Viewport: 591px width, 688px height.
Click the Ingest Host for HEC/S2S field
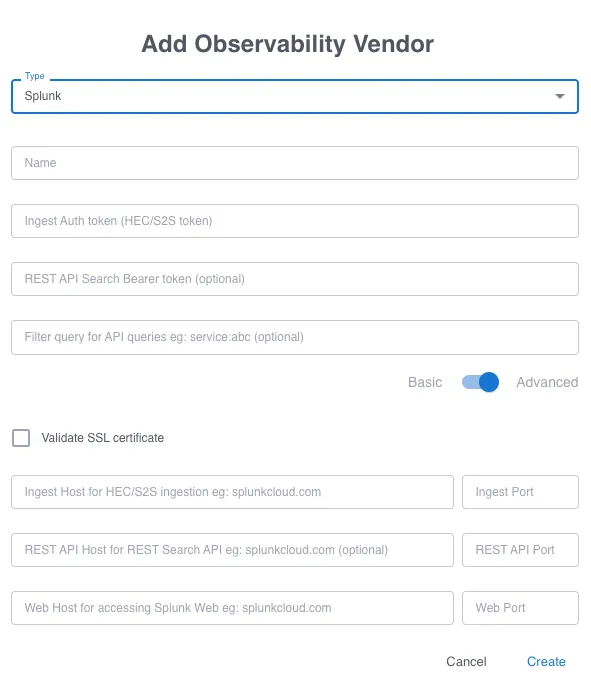point(232,492)
